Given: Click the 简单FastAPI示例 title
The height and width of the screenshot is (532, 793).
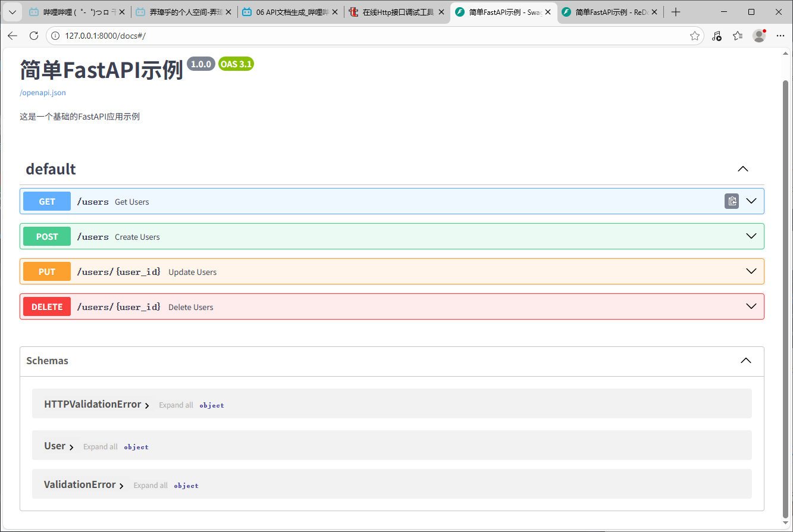Looking at the screenshot, I should click(101, 70).
